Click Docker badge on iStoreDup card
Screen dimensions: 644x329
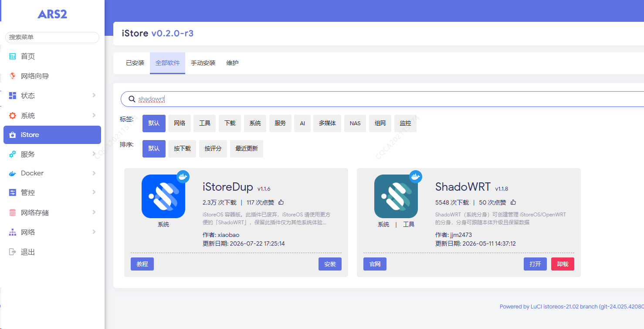pyautogui.click(x=183, y=177)
